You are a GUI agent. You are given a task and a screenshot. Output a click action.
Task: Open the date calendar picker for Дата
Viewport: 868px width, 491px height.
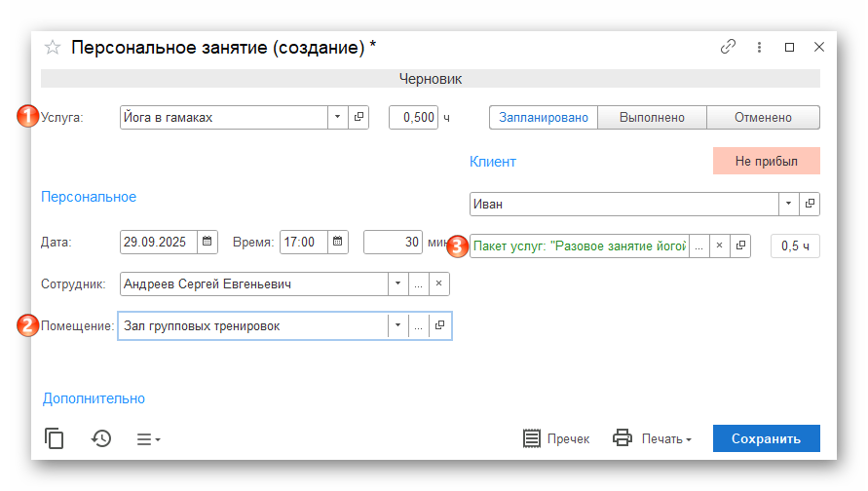pyautogui.click(x=208, y=242)
